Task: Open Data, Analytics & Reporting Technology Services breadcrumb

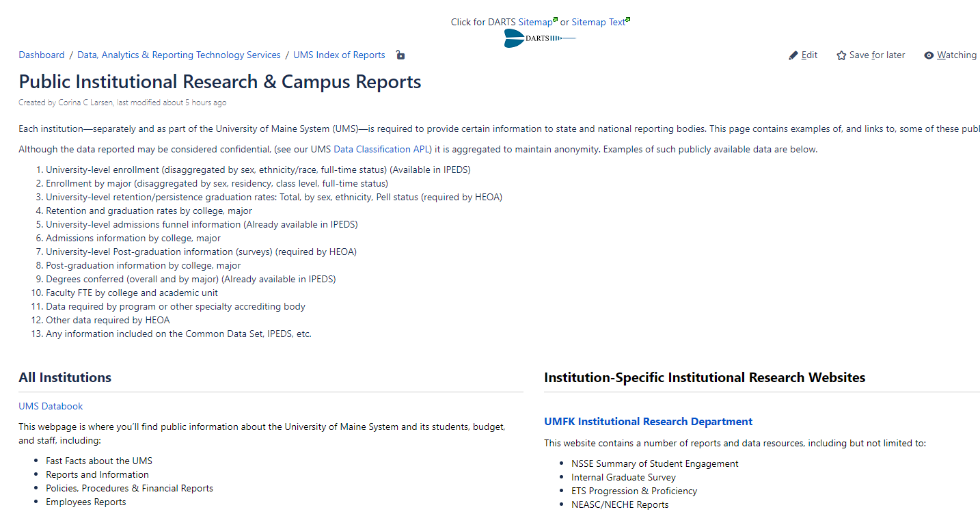Action: click(x=179, y=55)
